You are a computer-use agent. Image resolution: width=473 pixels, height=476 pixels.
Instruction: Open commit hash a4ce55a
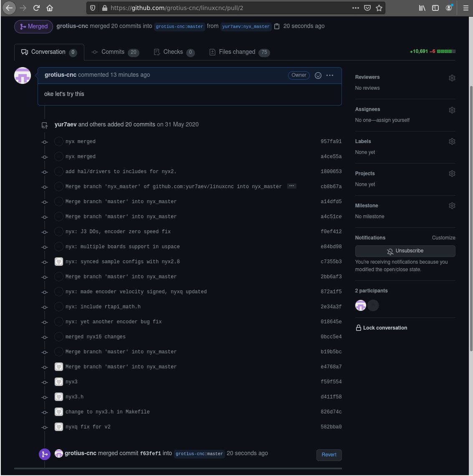tap(331, 156)
